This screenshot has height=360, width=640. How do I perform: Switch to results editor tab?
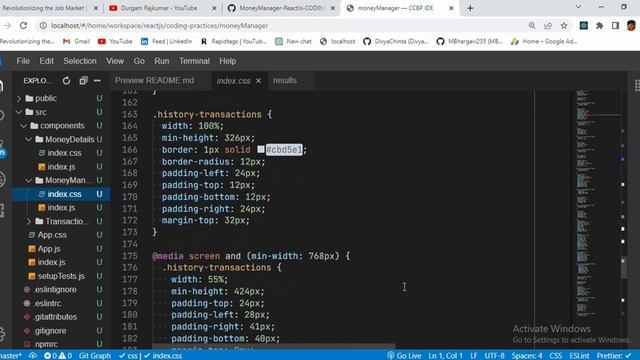pyautogui.click(x=285, y=81)
